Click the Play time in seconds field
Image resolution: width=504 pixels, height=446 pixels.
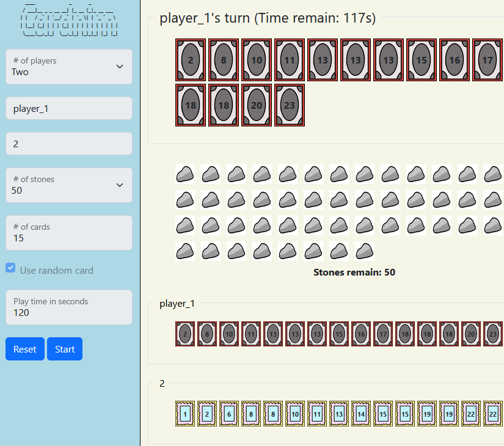tap(69, 307)
